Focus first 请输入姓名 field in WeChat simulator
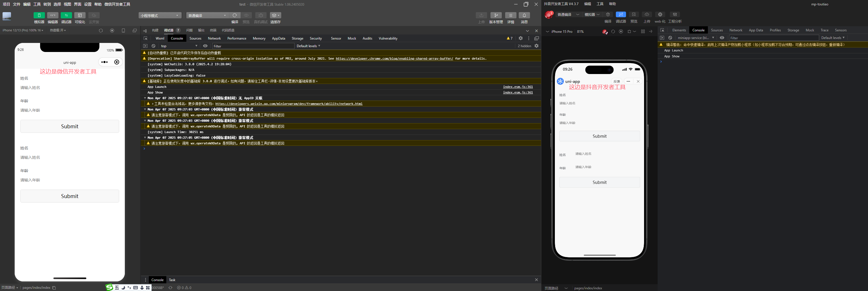Screen dimensions: 868x291 (69, 88)
